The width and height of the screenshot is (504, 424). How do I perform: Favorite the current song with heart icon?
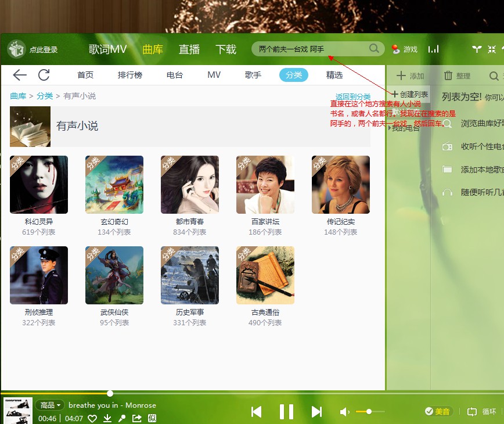(92, 418)
